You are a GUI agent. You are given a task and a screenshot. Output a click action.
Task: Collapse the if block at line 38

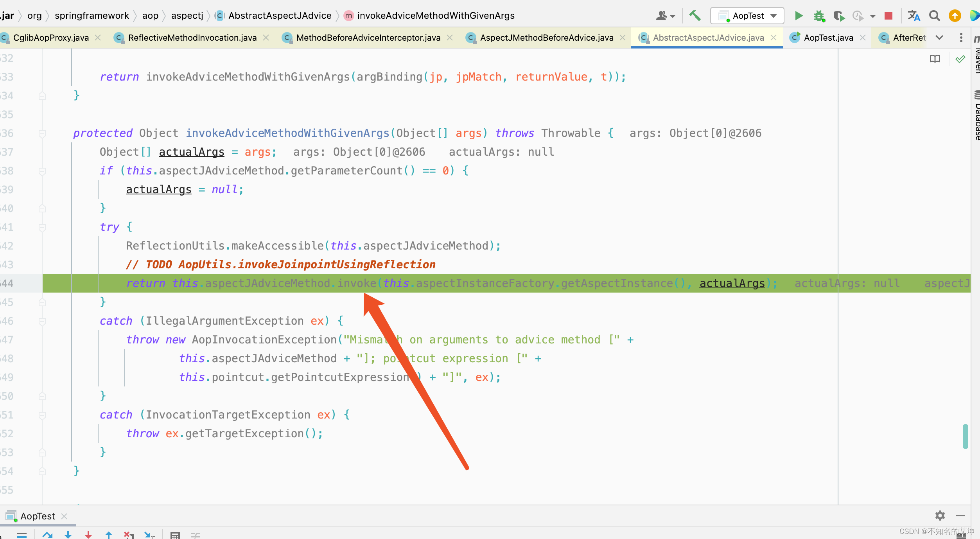pyautogui.click(x=42, y=171)
